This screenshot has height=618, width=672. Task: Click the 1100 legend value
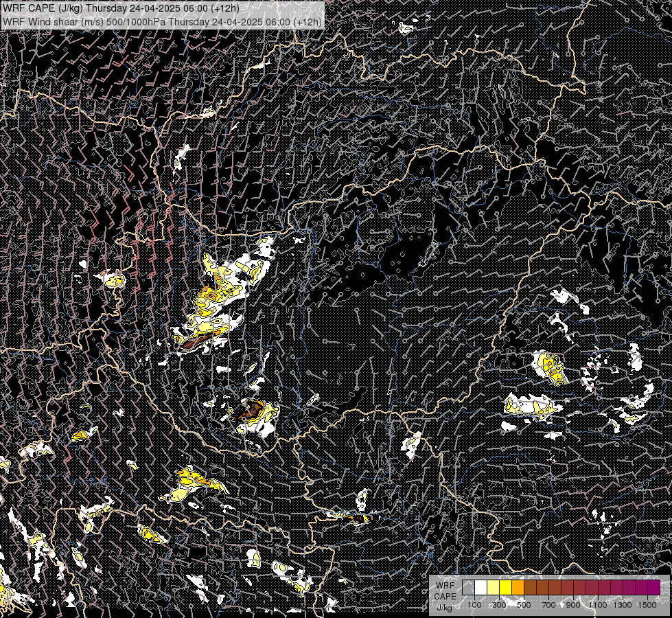pos(597,605)
